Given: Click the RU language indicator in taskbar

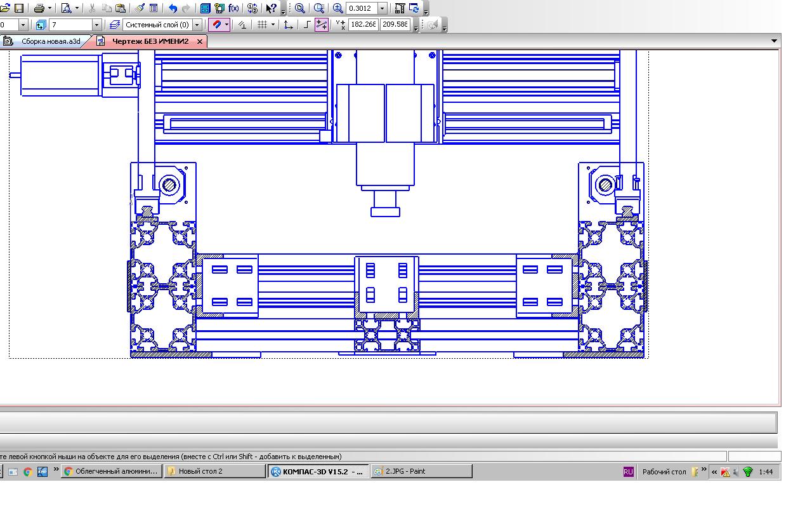Looking at the screenshot, I should (628, 471).
